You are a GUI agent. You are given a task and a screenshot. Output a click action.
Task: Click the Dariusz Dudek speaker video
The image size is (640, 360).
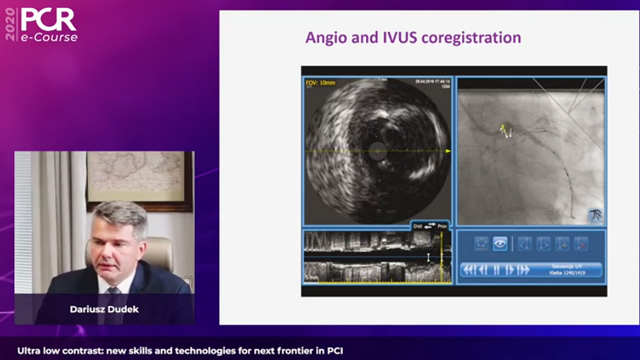[x=104, y=238]
